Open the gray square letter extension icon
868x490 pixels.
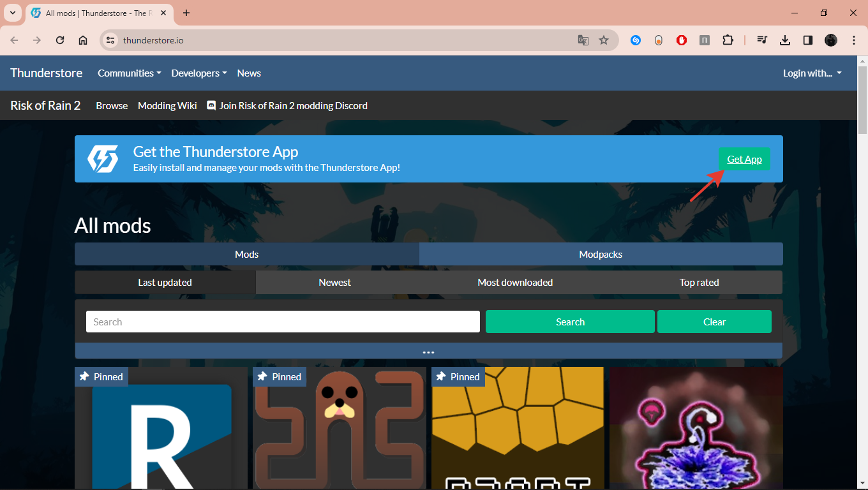705,40
